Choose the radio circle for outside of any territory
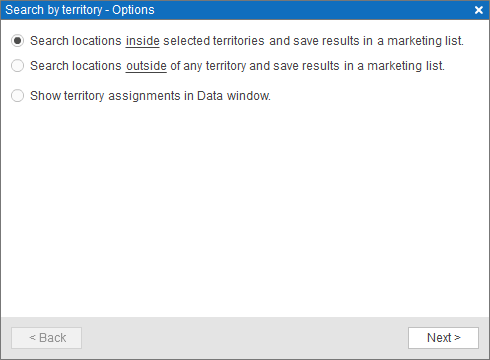The height and width of the screenshot is (360, 490). click(x=17, y=66)
